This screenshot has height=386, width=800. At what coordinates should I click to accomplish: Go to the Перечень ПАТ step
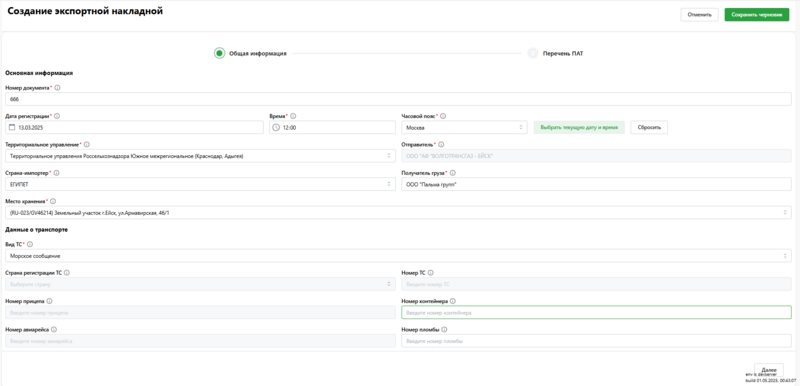click(x=556, y=53)
